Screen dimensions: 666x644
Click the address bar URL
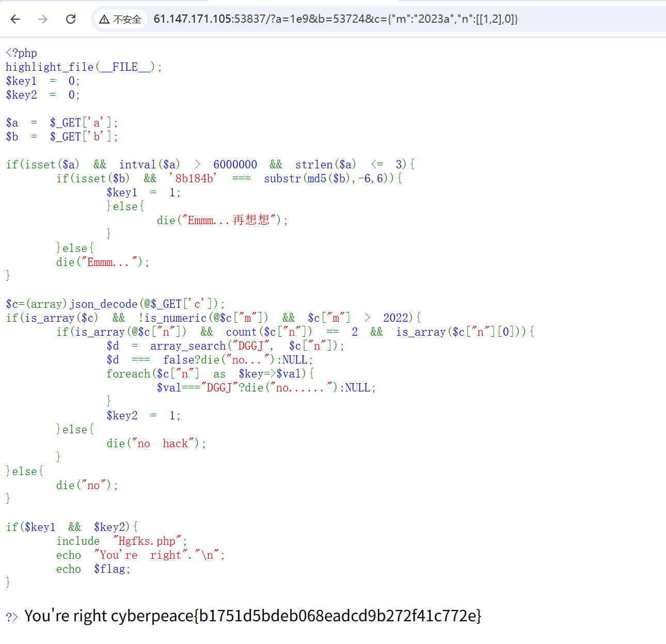[x=336, y=19]
